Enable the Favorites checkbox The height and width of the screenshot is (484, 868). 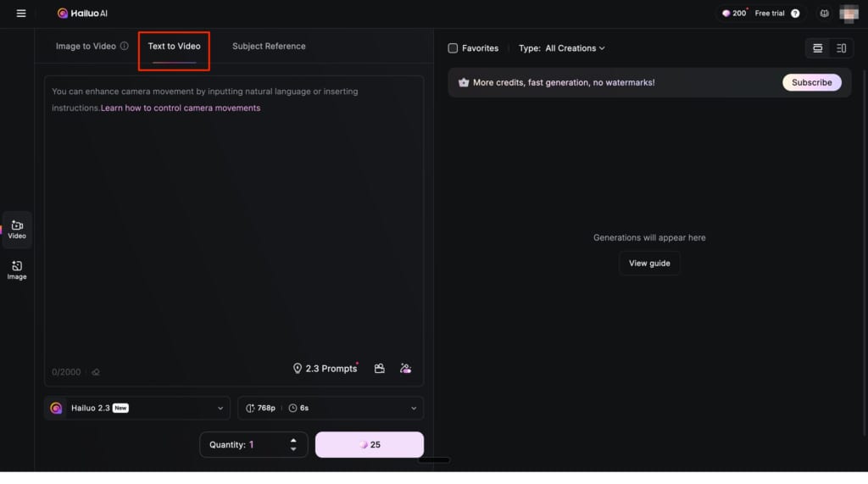[453, 48]
